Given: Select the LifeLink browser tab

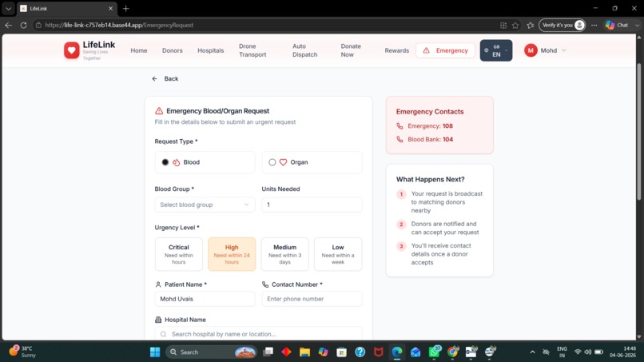Looking at the screenshot, I should (x=67, y=8).
